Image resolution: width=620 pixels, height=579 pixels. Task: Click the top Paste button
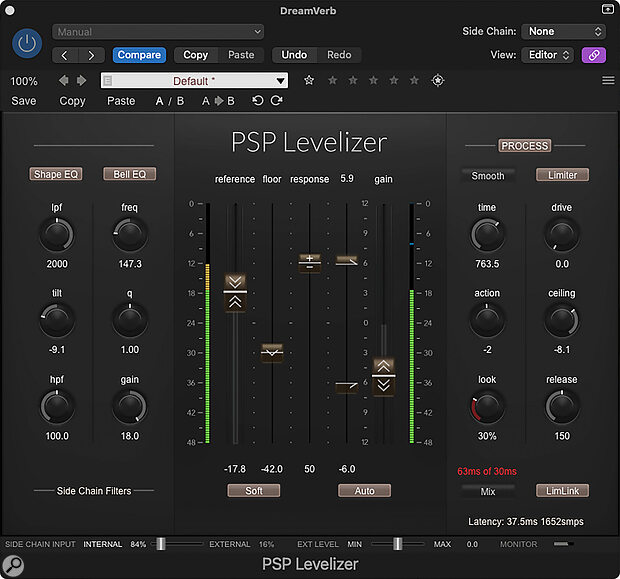point(241,55)
